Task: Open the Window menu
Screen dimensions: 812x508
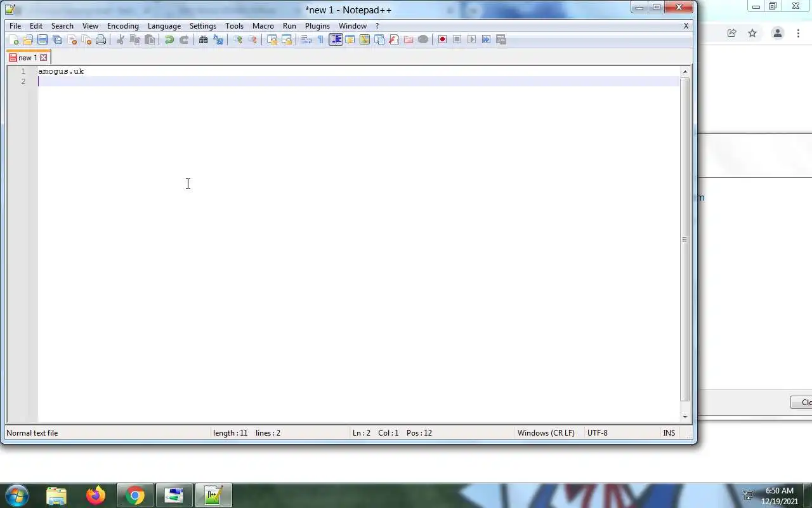Action: (353, 26)
